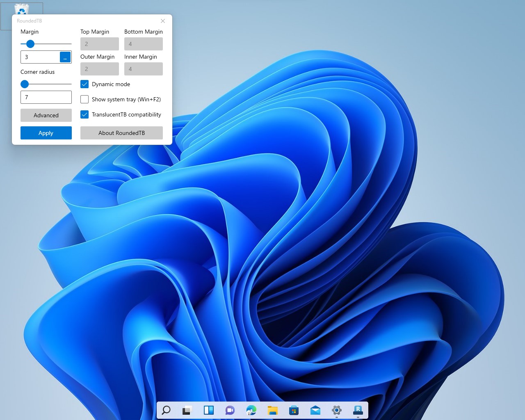The width and height of the screenshot is (525, 420).
Task: Click the Top Margin input box
Action: tap(100, 44)
